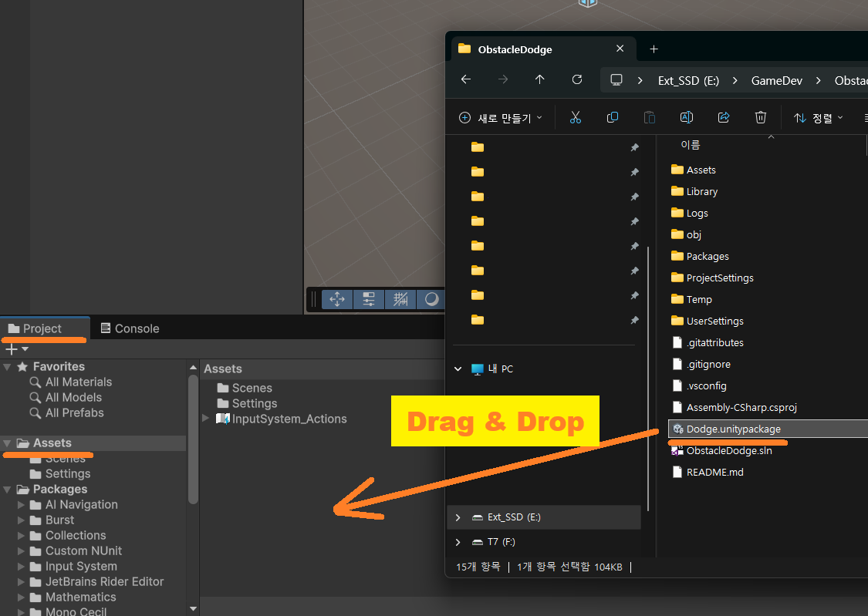Open the snap settings overlay icon

coord(369,300)
